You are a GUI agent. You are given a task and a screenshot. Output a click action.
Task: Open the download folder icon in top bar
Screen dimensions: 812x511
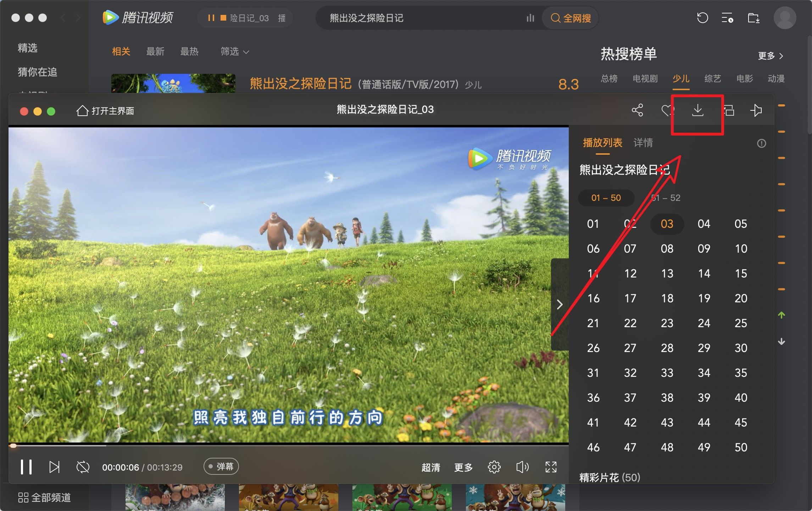point(753,18)
